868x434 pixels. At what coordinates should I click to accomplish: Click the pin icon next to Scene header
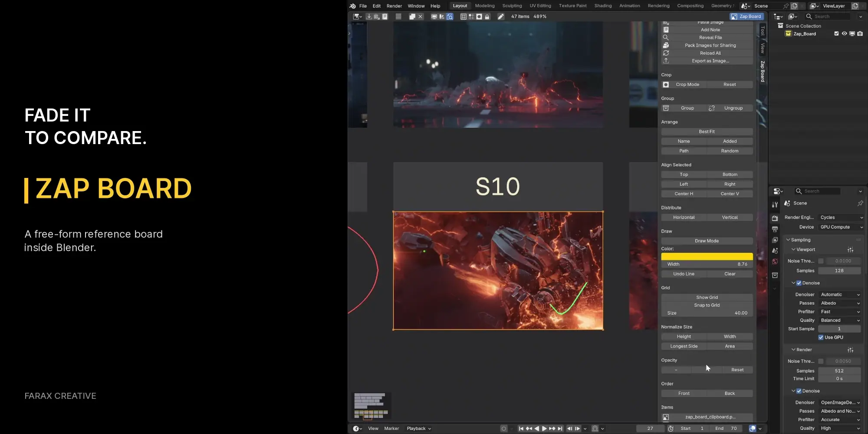[860, 203]
